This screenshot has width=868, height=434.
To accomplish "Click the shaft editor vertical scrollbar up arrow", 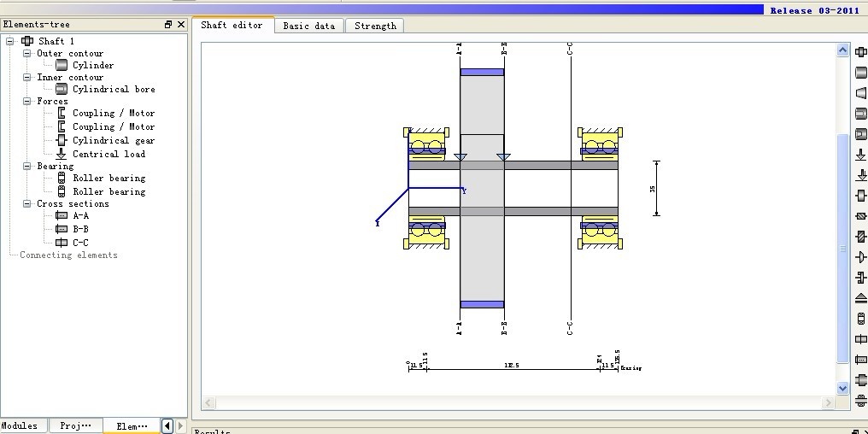I will point(842,50).
